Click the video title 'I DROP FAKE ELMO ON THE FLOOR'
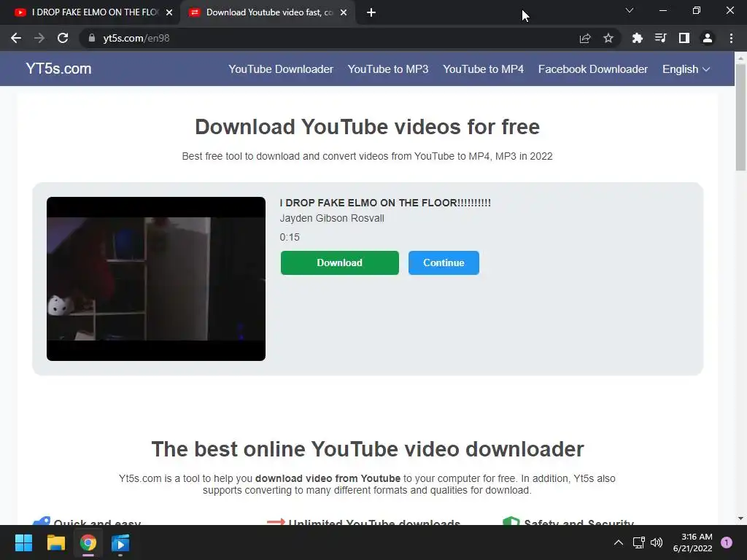Image resolution: width=747 pixels, height=560 pixels. tap(385, 203)
